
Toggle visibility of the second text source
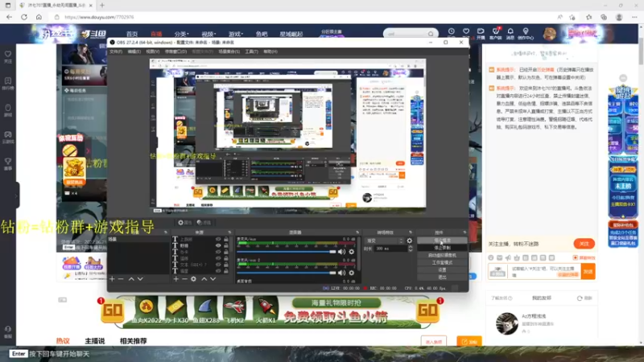tap(218, 245)
